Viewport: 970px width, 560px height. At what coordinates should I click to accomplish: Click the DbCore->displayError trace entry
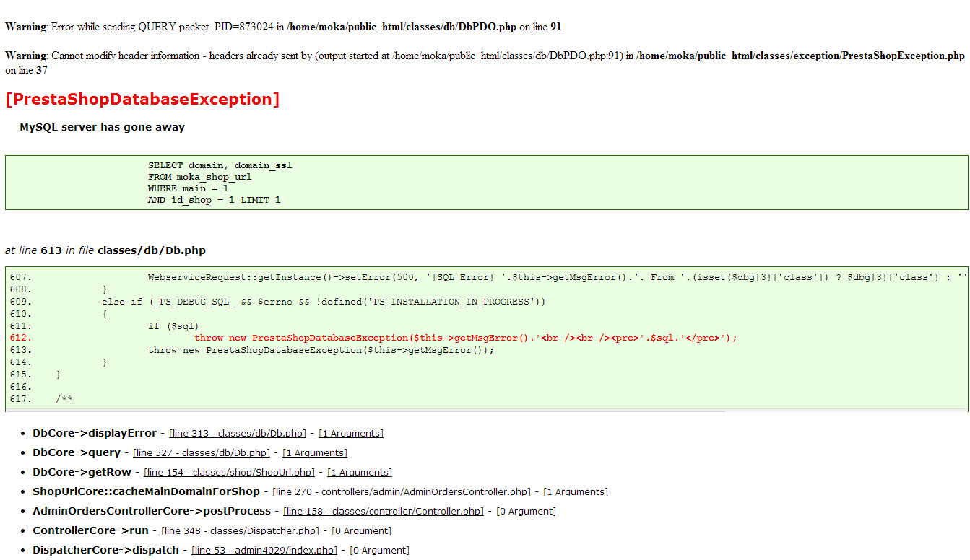(95, 433)
